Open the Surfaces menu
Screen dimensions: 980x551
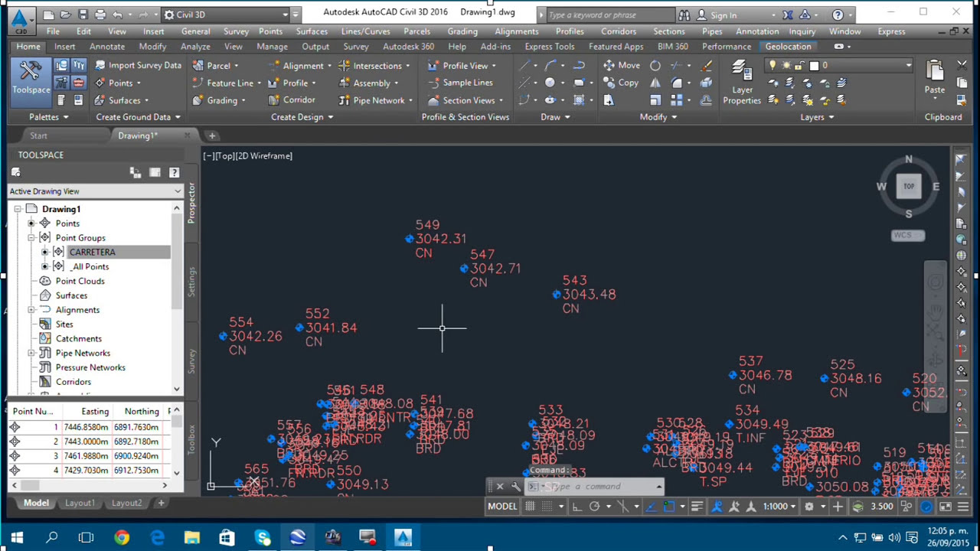click(312, 31)
